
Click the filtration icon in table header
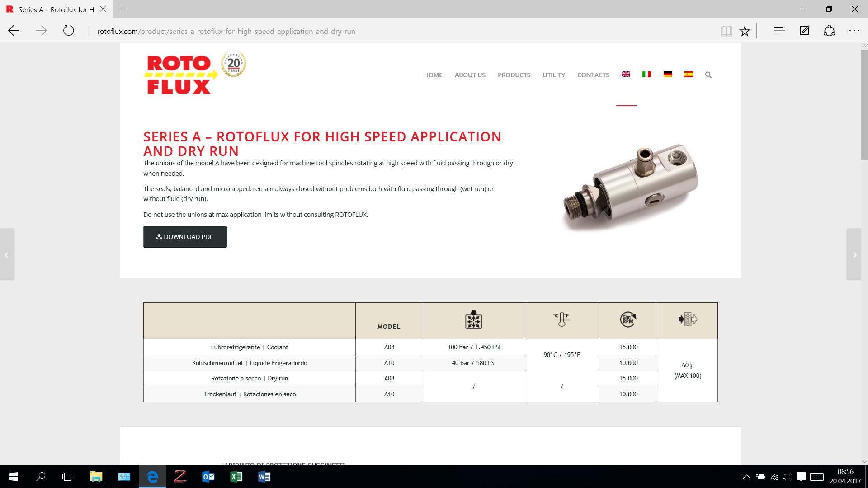(688, 319)
